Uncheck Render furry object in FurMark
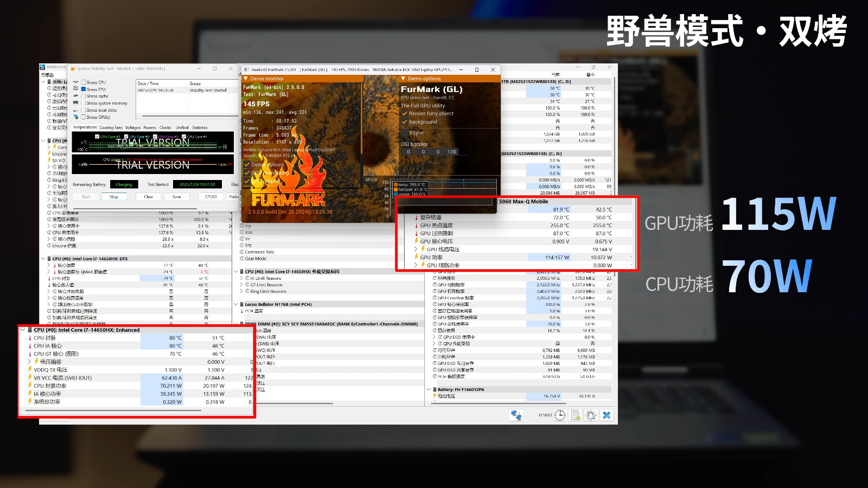This screenshot has width=868, height=488. tap(404, 113)
